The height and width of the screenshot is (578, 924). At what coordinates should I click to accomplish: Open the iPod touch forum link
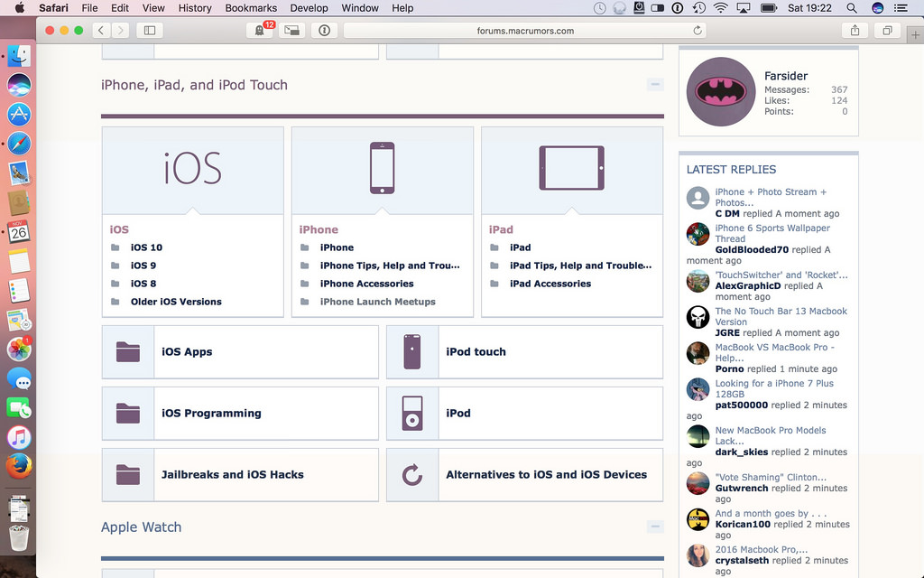click(x=476, y=352)
